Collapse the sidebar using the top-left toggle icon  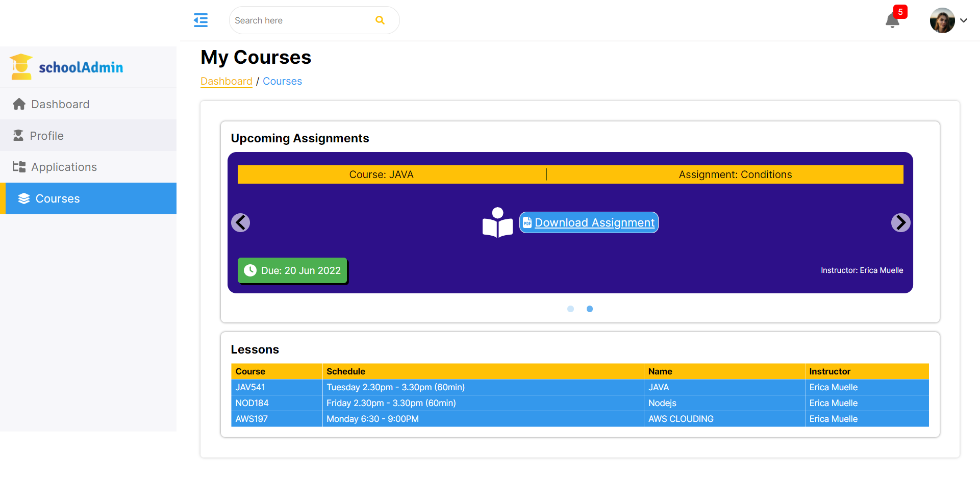pyautogui.click(x=200, y=20)
